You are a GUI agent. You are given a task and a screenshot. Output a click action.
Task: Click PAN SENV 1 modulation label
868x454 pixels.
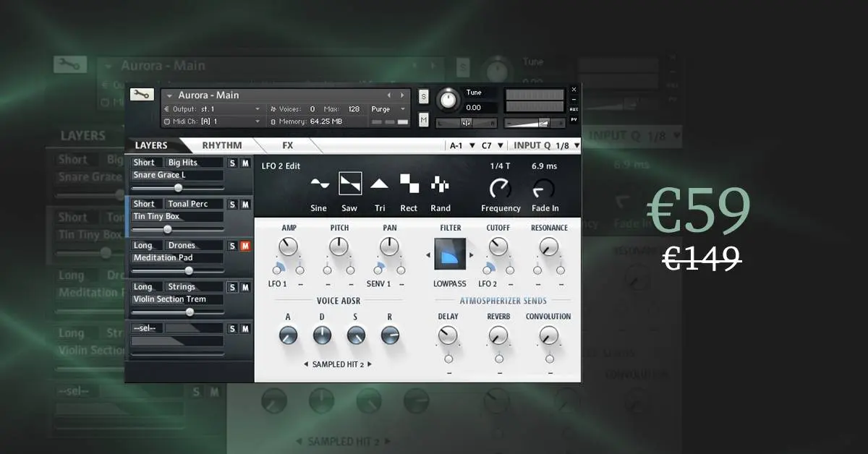pyautogui.click(x=378, y=284)
